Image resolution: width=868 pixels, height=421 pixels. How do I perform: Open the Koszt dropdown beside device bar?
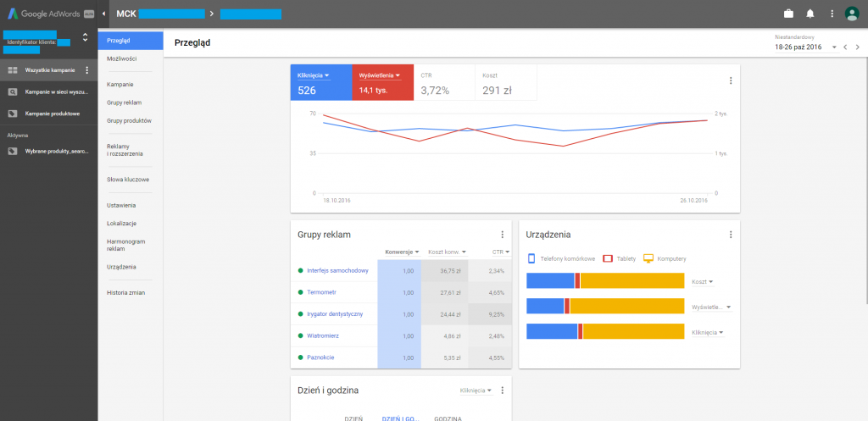coord(703,281)
